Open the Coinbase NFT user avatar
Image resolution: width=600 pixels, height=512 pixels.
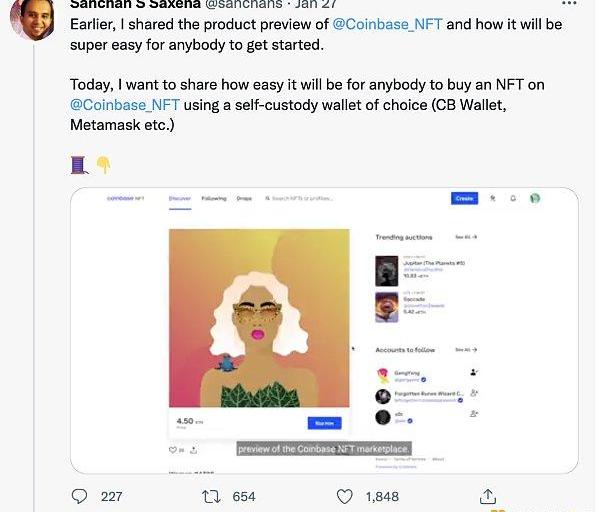tap(535, 199)
